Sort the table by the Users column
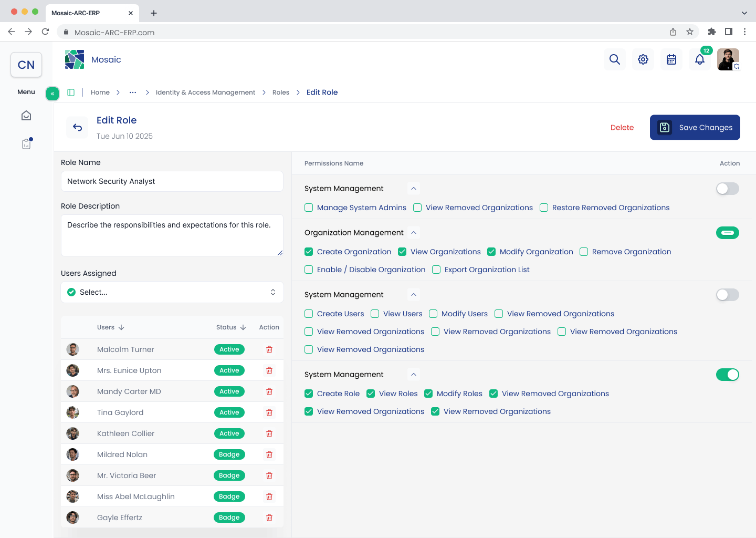Image resolution: width=756 pixels, height=538 pixels. pyautogui.click(x=111, y=327)
